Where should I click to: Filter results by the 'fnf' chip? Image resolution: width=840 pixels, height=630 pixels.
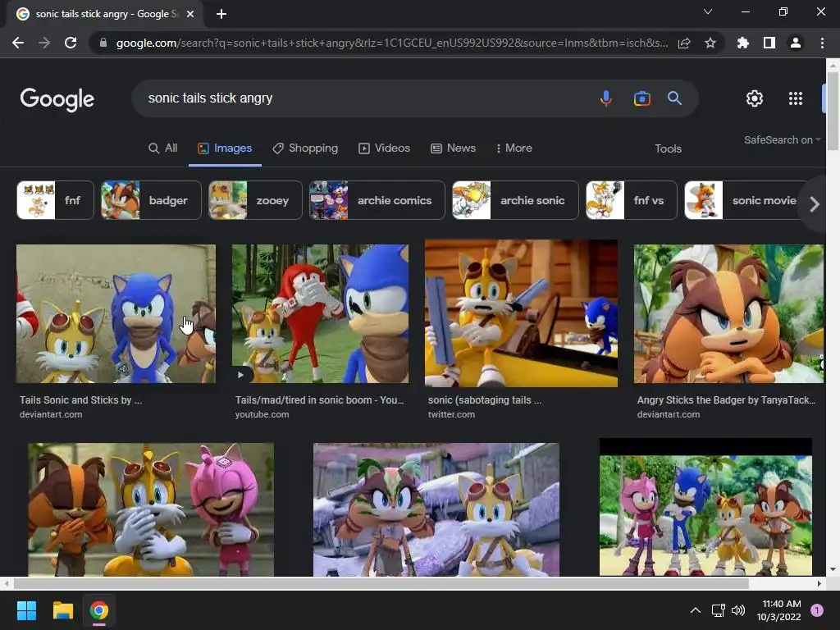[x=55, y=200]
